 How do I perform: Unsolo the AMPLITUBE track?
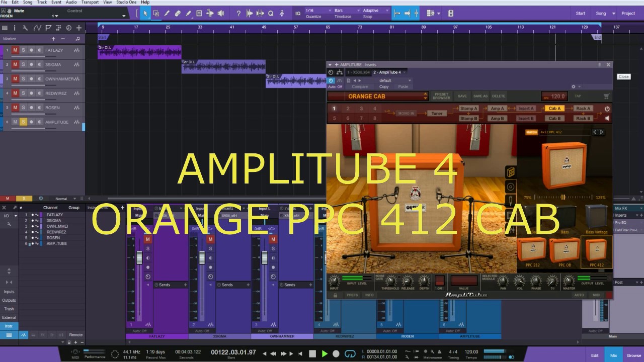[x=23, y=122]
